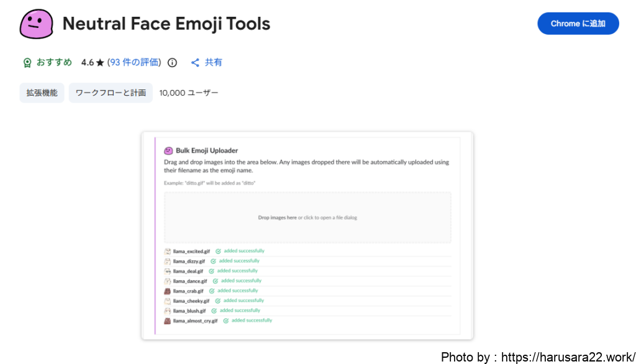Click the 共有 share link text
636x364 pixels.
(214, 63)
